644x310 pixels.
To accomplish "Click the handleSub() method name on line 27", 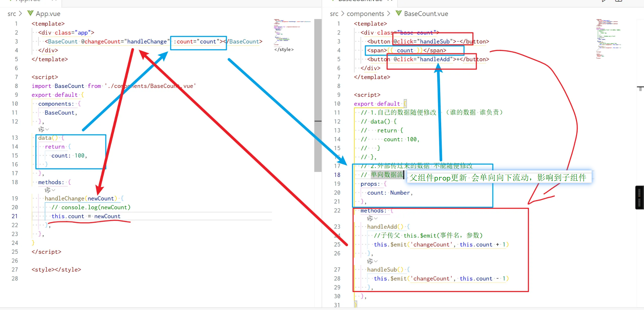I will point(385,269).
